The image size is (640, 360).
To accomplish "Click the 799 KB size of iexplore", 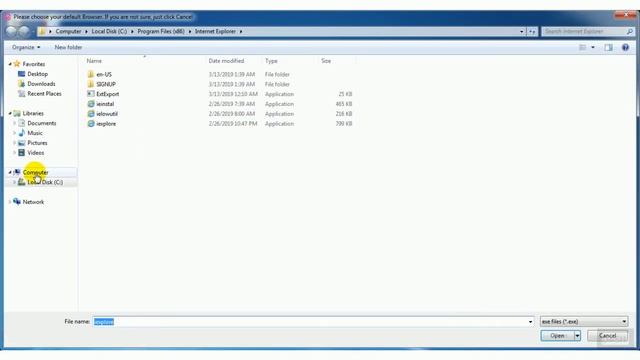I will point(344,124).
